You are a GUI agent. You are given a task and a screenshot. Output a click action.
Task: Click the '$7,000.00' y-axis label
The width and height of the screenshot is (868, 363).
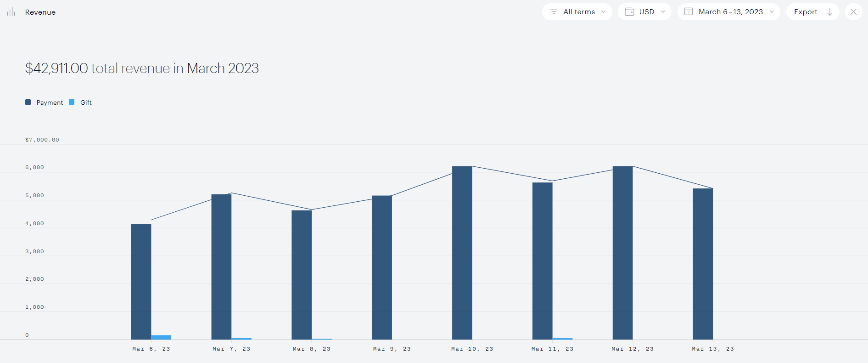point(42,140)
